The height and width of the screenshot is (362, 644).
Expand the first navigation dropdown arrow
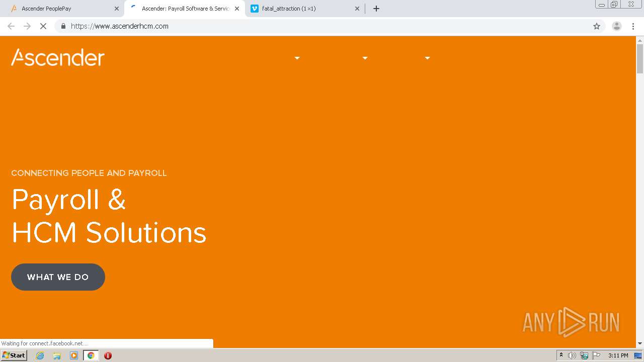pyautogui.click(x=297, y=58)
